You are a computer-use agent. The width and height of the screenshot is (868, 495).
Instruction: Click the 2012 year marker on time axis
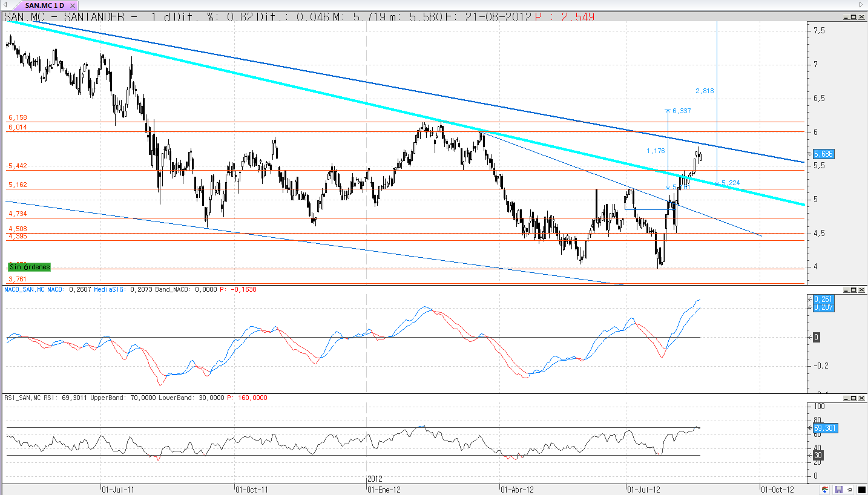(375, 479)
